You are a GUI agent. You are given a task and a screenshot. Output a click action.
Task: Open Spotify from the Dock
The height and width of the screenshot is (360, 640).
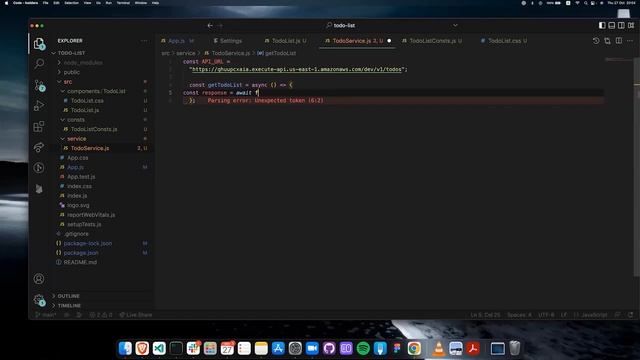363,348
